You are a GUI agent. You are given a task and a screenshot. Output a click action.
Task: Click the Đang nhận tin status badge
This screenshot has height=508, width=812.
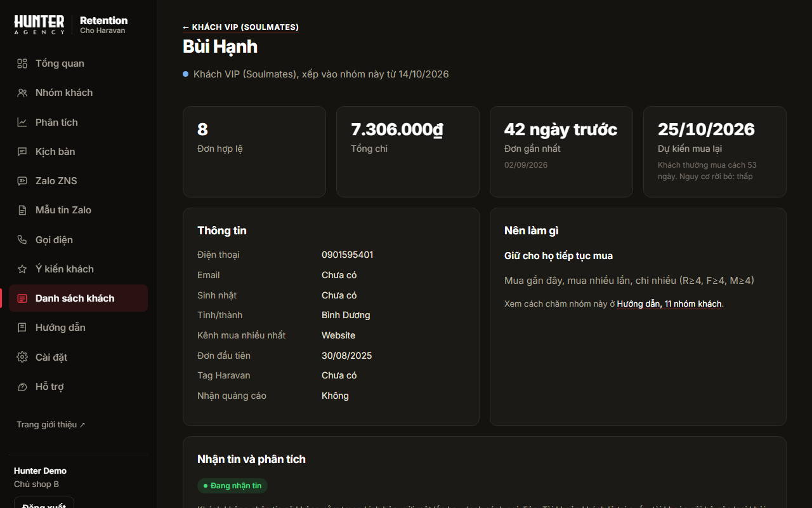point(232,486)
